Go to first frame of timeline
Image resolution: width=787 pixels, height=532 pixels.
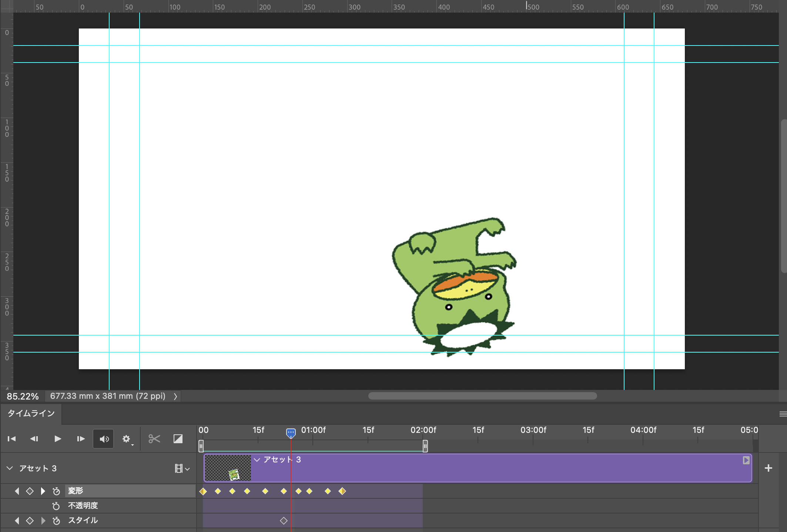pos(12,439)
